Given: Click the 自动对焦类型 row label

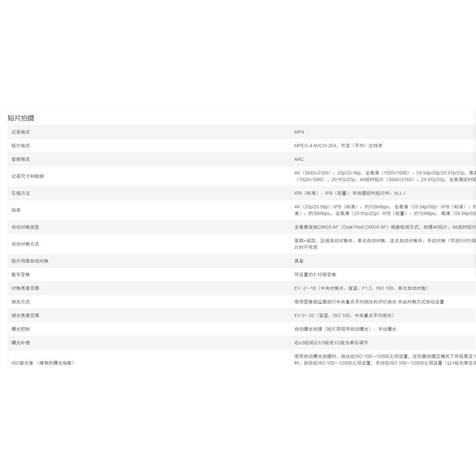Looking at the screenshot, I should pos(25,227).
